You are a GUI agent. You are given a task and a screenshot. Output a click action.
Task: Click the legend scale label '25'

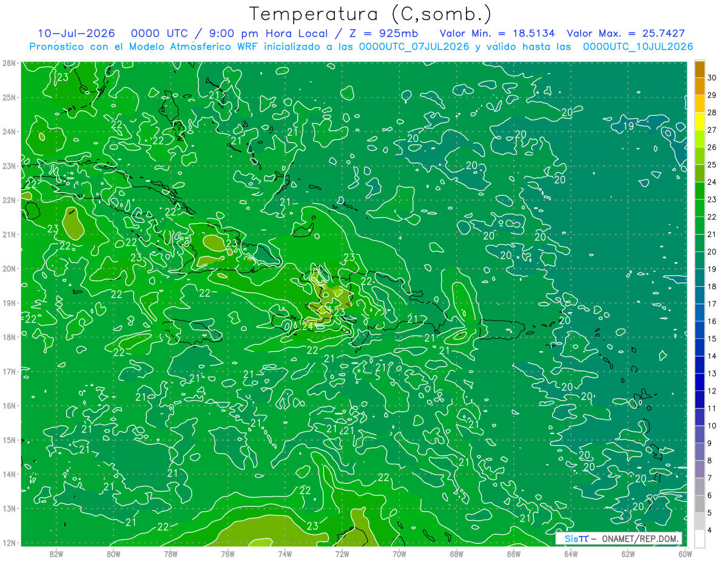[712, 165]
